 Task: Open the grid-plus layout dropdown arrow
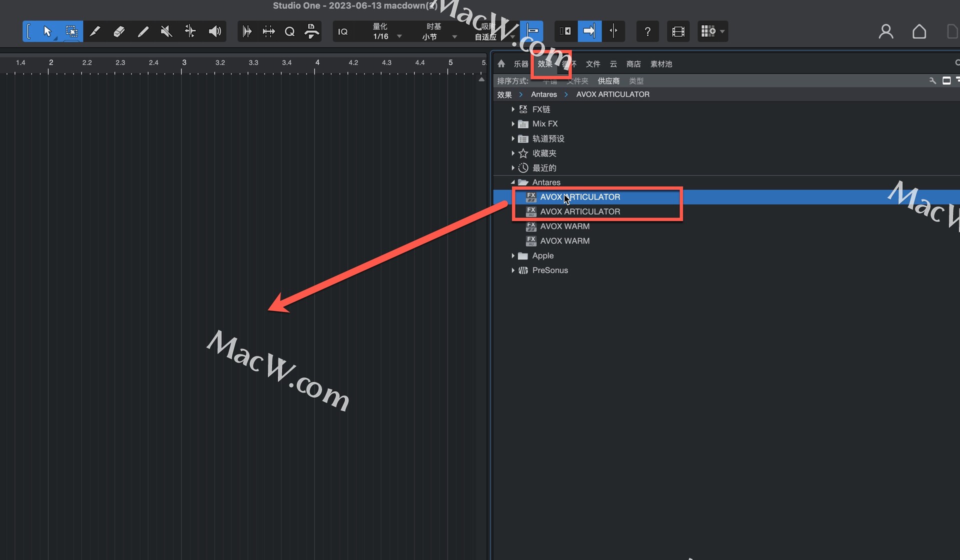point(722,31)
